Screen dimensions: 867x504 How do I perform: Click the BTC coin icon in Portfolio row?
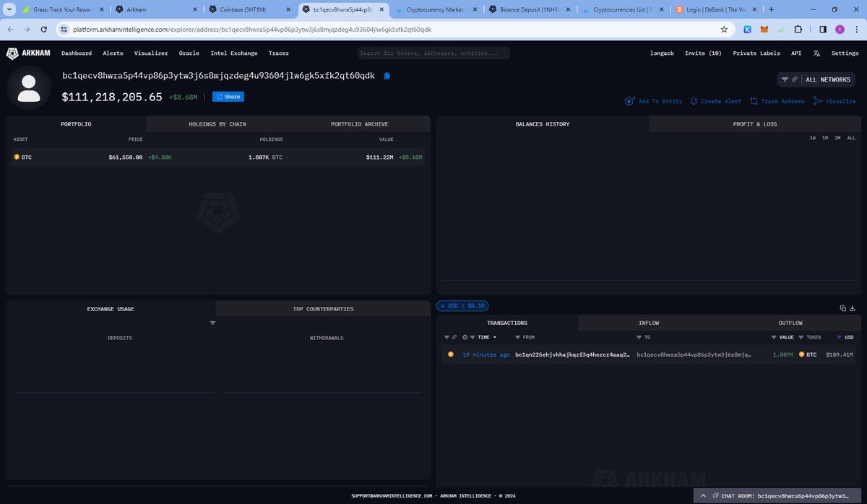point(17,157)
